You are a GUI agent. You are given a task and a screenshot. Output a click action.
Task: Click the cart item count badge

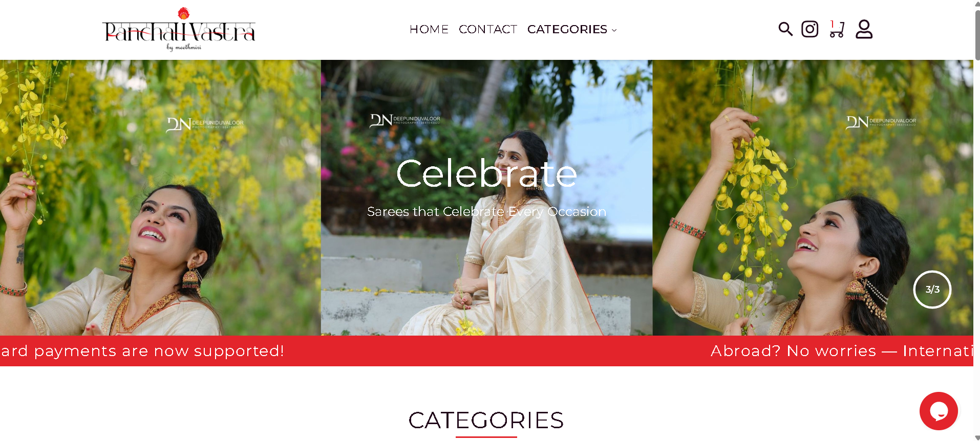point(832,24)
